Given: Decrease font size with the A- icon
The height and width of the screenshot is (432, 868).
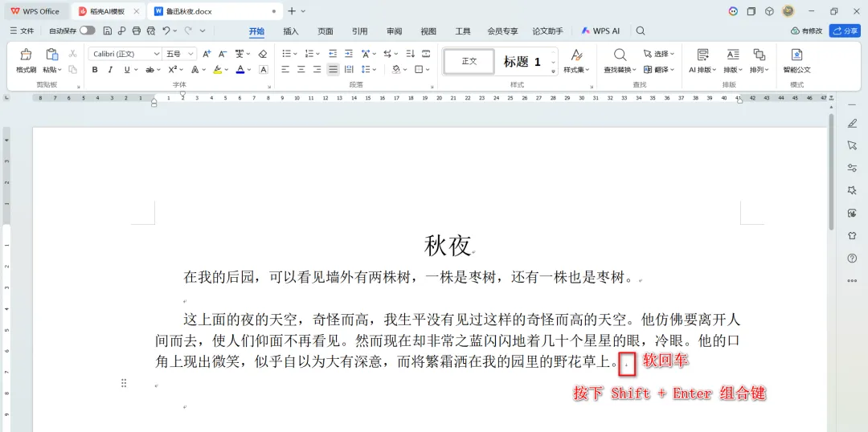Looking at the screenshot, I should pos(223,54).
